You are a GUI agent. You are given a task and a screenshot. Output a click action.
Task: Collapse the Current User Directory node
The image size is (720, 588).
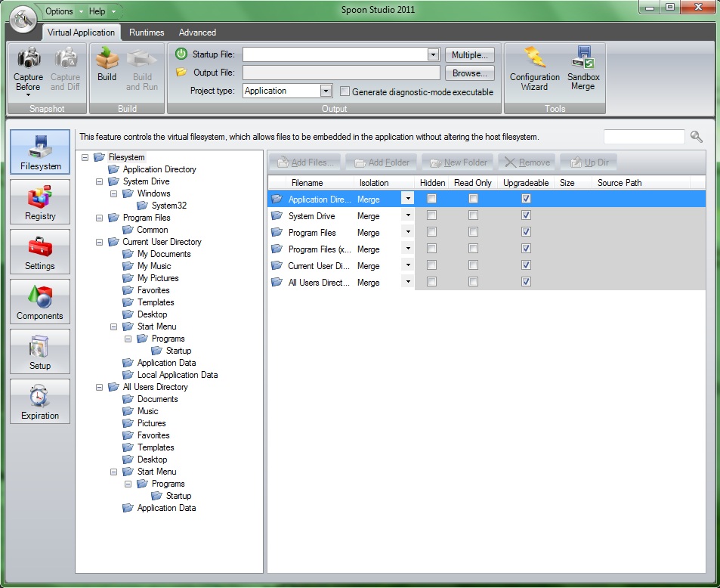coord(99,242)
